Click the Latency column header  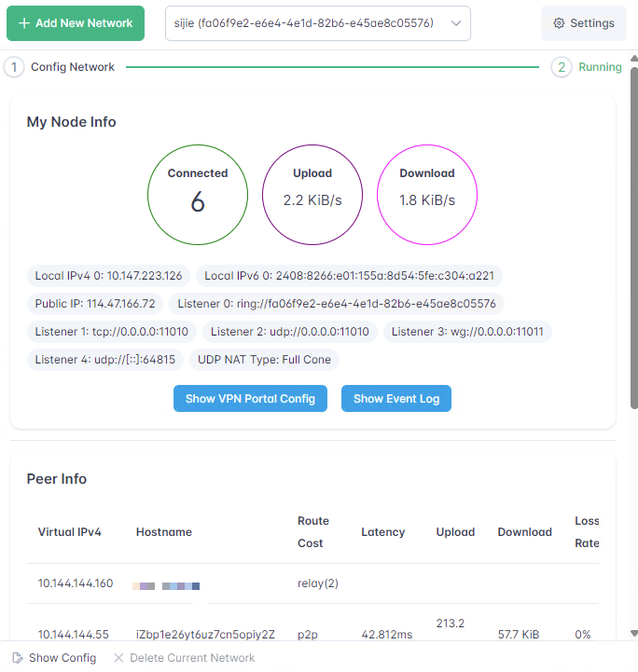click(382, 532)
